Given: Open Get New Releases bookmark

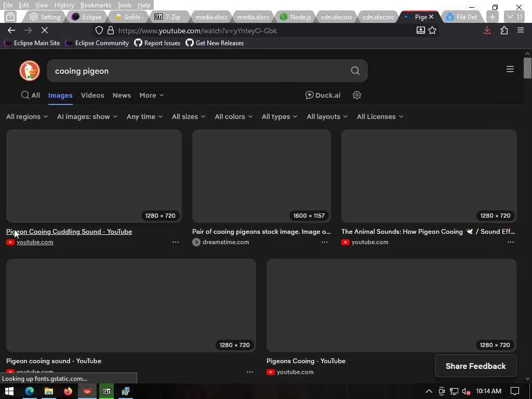Looking at the screenshot, I should click(x=215, y=43).
